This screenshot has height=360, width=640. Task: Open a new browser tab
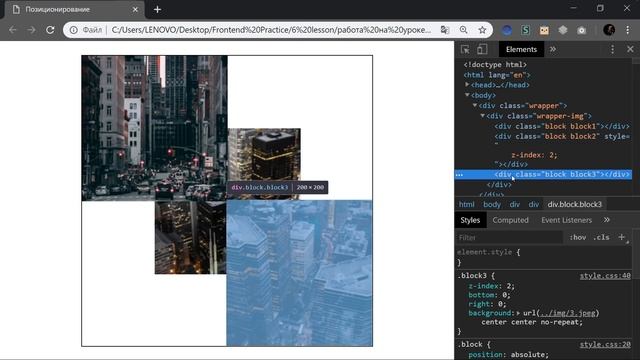pyautogui.click(x=158, y=9)
